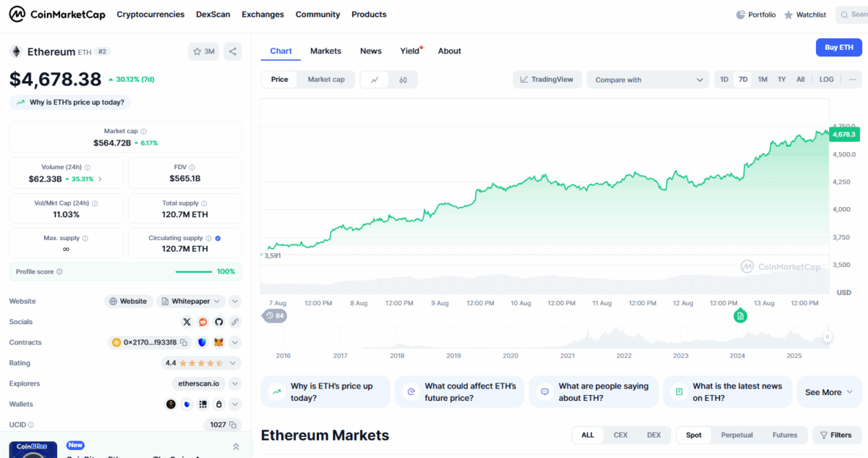Open lock-shaped wallet icon in Wallets
The height and width of the screenshot is (458, 868).
[218, 404]
